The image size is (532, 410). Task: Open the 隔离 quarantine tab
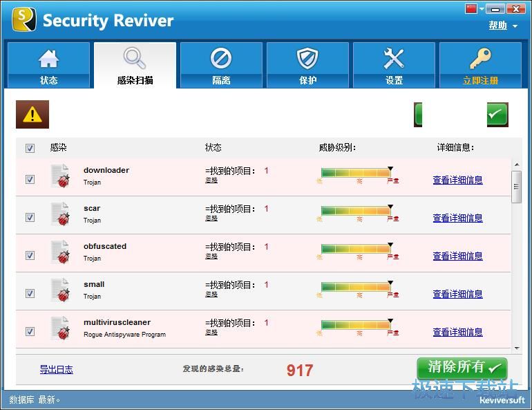coord(221,65)
